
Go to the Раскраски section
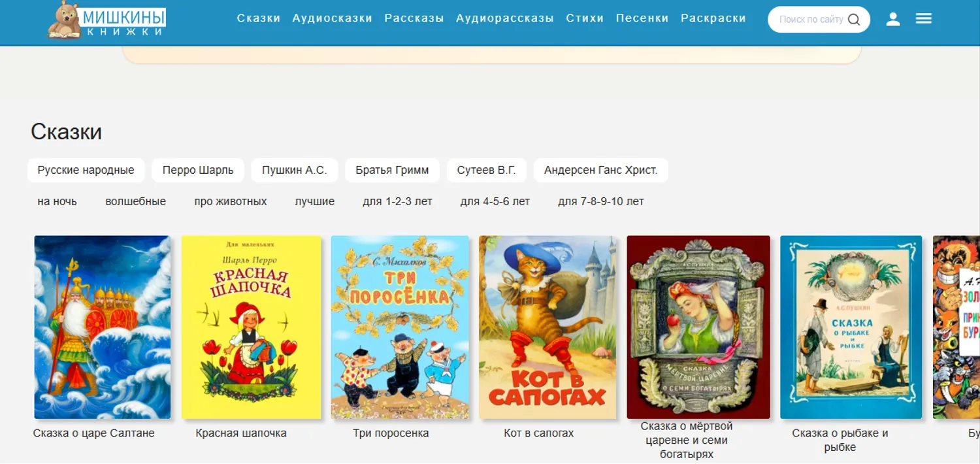pyautogui.click(x=713, y=18)
